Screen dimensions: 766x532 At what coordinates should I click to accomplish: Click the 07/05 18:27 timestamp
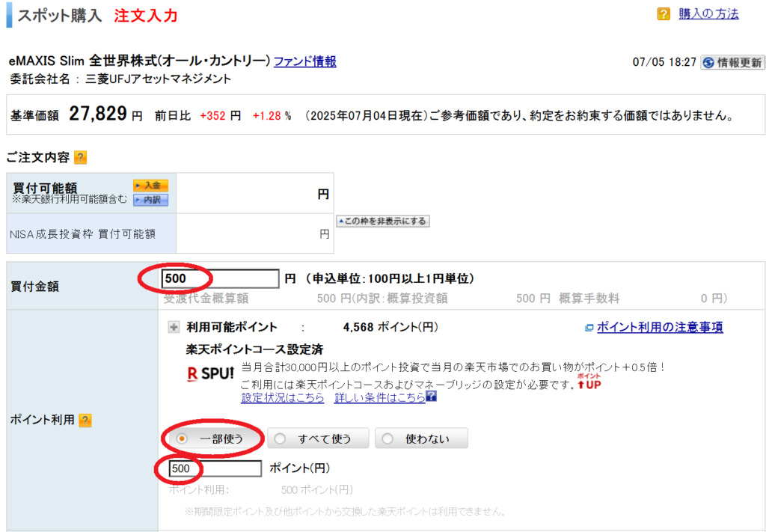pos(664,63)
